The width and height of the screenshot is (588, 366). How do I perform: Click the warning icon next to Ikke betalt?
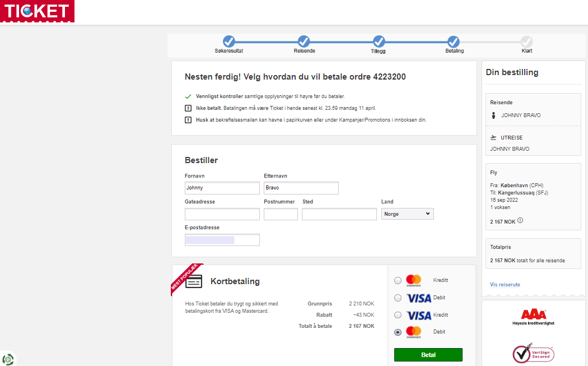pos(188,108)
